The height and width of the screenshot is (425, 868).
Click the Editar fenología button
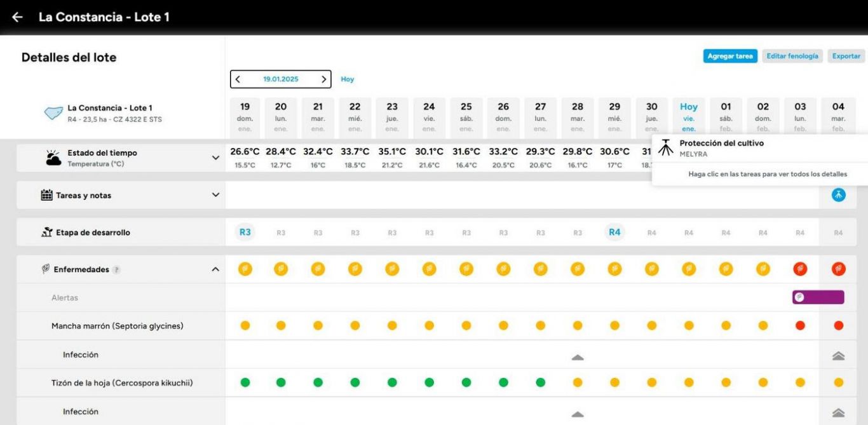point(792,56)
